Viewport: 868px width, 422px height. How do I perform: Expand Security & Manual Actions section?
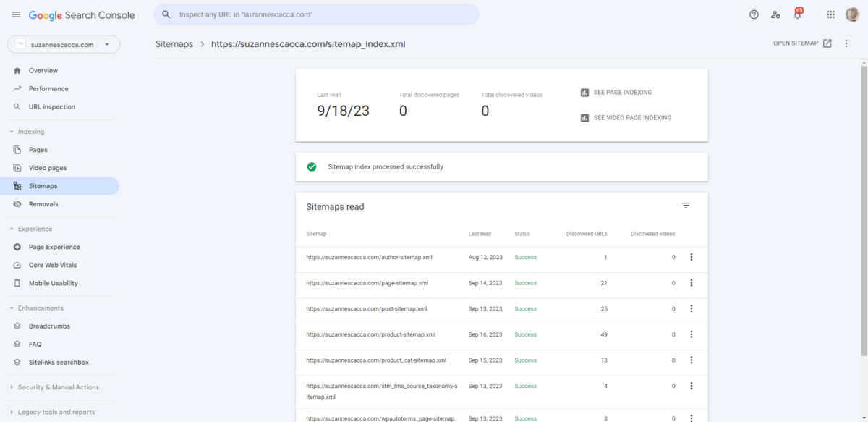(54, 387)
